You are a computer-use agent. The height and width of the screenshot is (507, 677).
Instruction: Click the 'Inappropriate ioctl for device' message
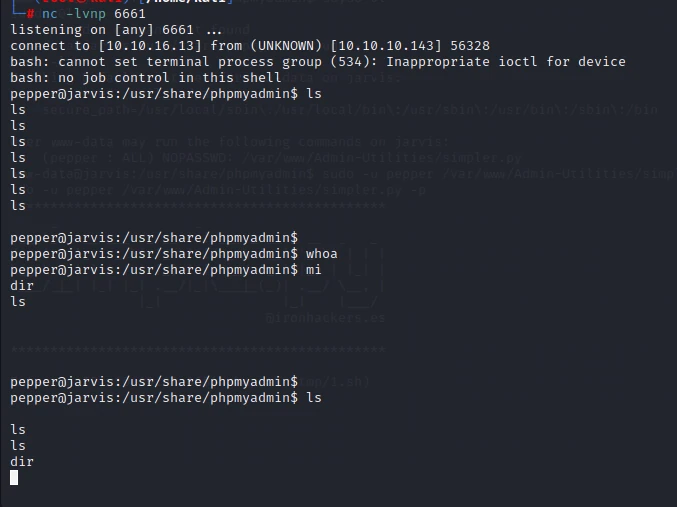click(x=506, y=62)
